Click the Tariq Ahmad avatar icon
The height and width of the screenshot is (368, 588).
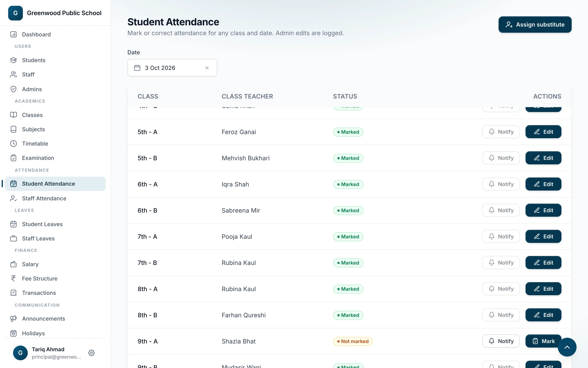click(20, 353)
